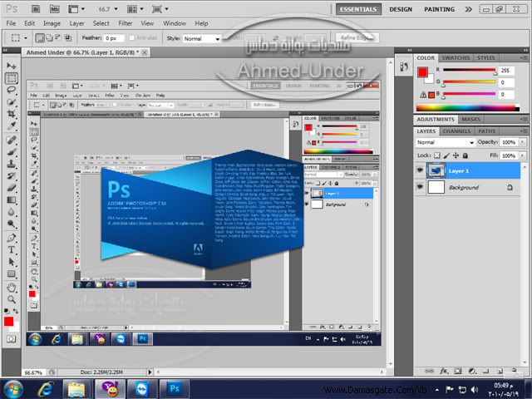Viewport: 532px width, 399px height.
Task: Select the Eyedropper tool
Action: tap(11, 126)
